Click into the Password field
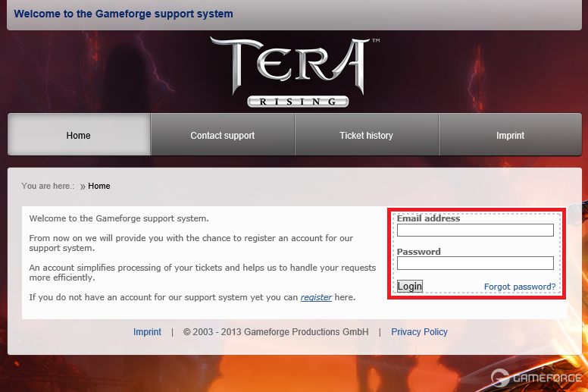The height and width of the screenshot is (392, 588). [475, 263]
